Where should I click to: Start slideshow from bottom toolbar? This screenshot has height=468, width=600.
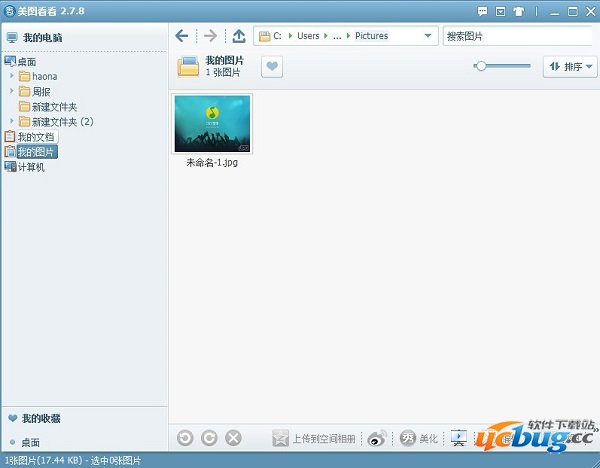[459, 438]
